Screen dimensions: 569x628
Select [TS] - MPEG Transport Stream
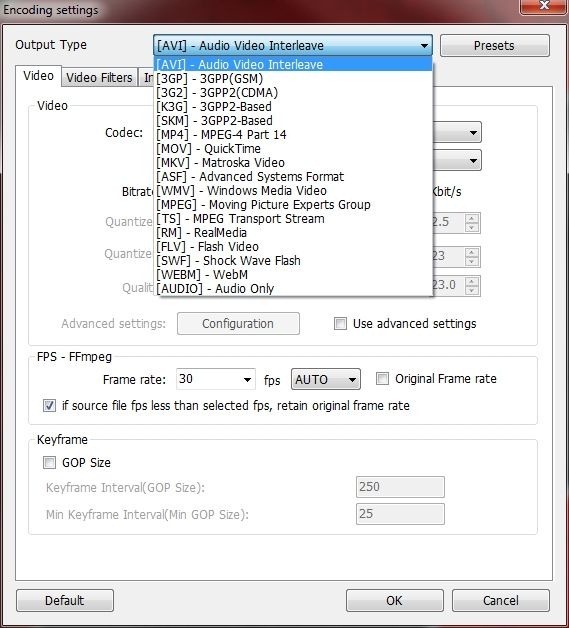pos(293,219)
